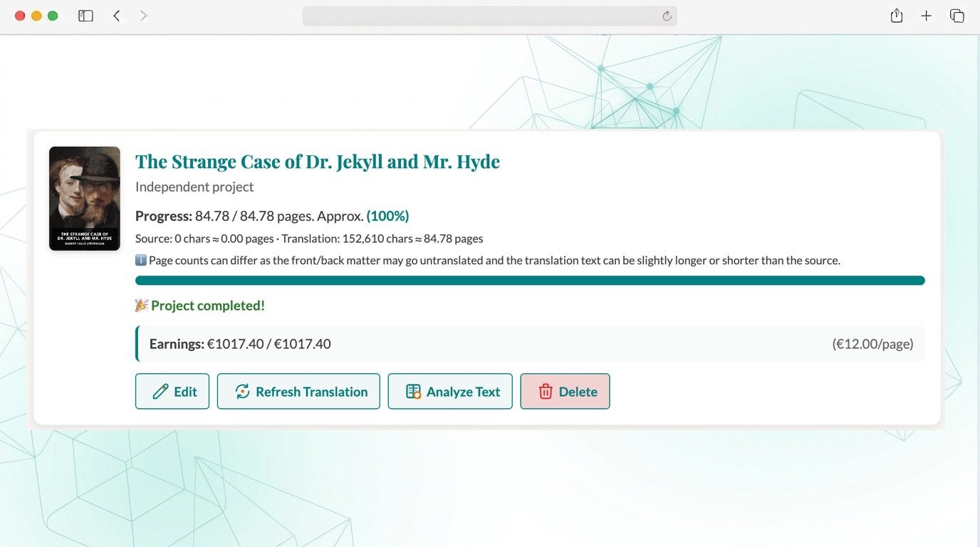The width and height of the screenshot is (980, 547).
Task: Open a new tab with the plus icon
Action: (x=927, y=16)
